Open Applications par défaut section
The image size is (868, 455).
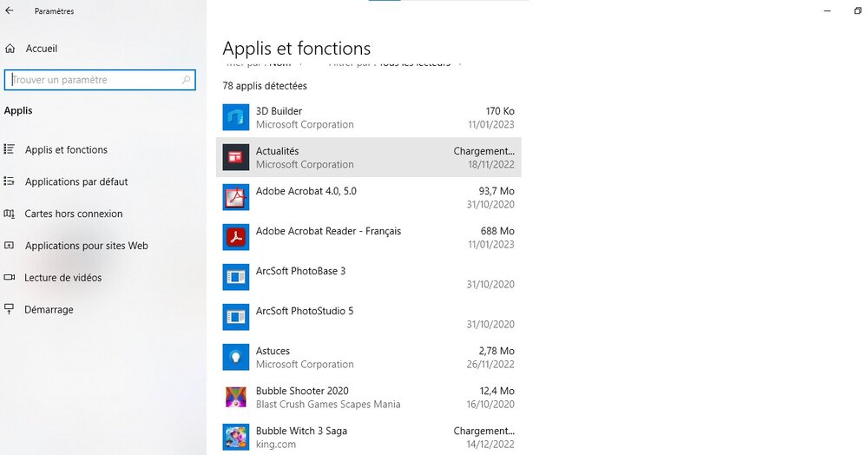76,181
